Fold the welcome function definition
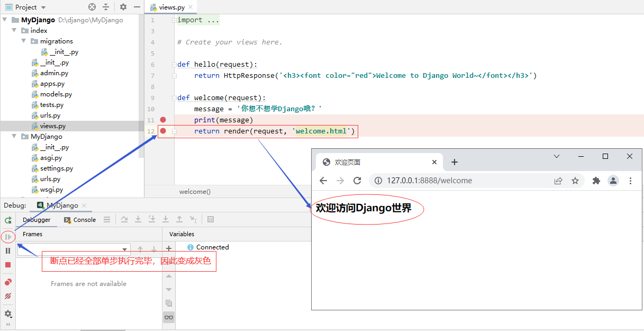Viewport: 644px width, 331px height. [x=174, y=98]
